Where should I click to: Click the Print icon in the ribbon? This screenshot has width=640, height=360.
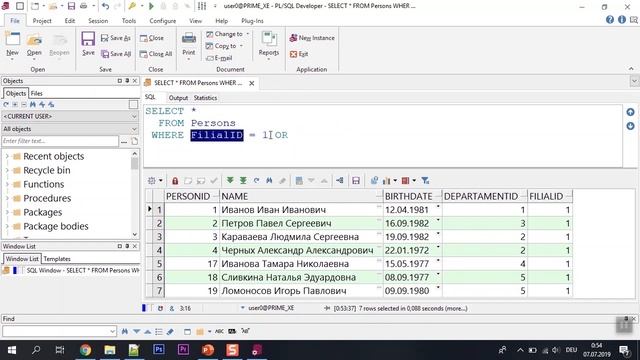pos(189,39)
